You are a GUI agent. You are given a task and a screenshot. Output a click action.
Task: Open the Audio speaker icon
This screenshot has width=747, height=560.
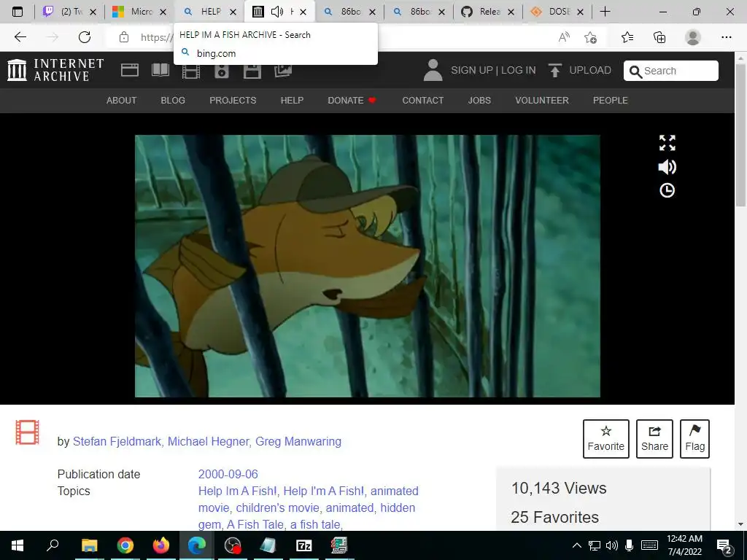(222, 71)
